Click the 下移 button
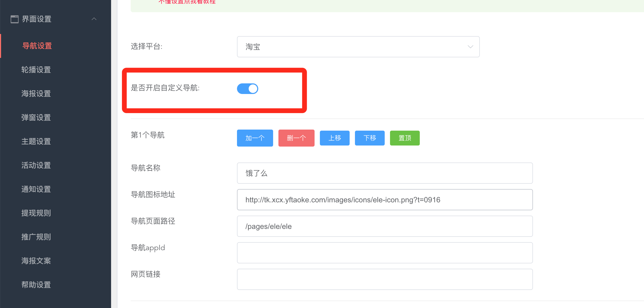644x308 pixels. [370, 138]
